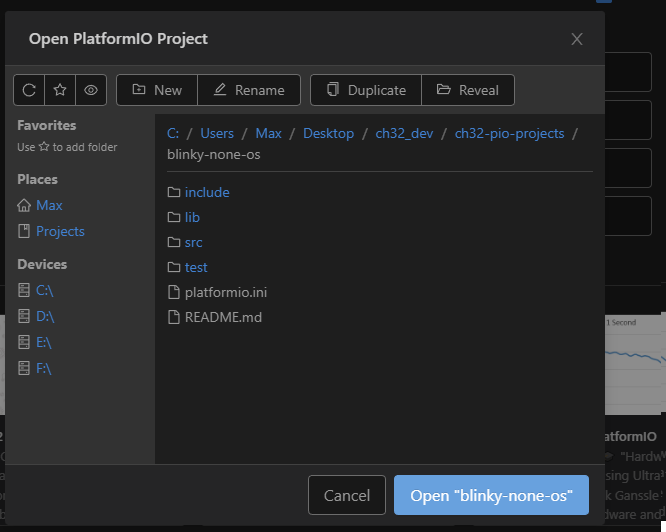Click the refresh icon in the toolbar
The width and height of the screenshot is (666, 532).
29,90
